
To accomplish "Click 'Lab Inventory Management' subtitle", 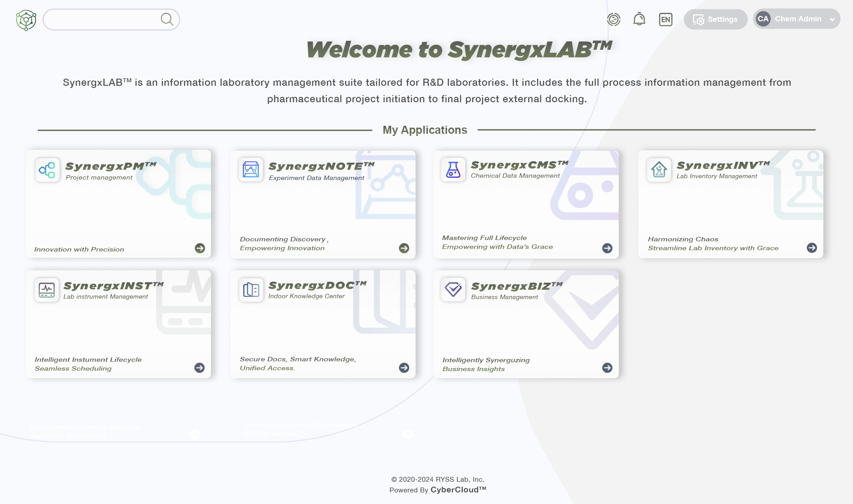I will coord(717,176).
